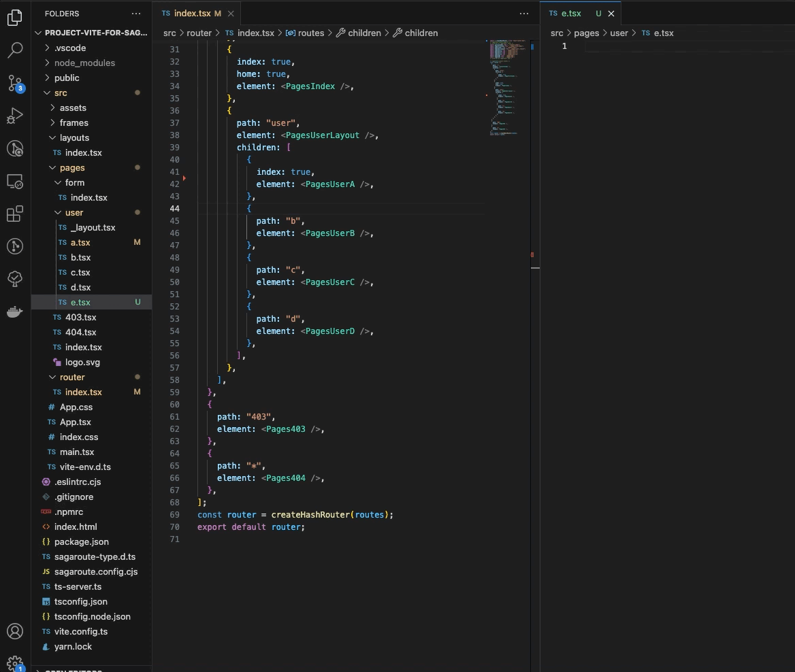Click the pages breadcrumb in e.tsx editor
This screenshot has width=795, height=672.
586,33
